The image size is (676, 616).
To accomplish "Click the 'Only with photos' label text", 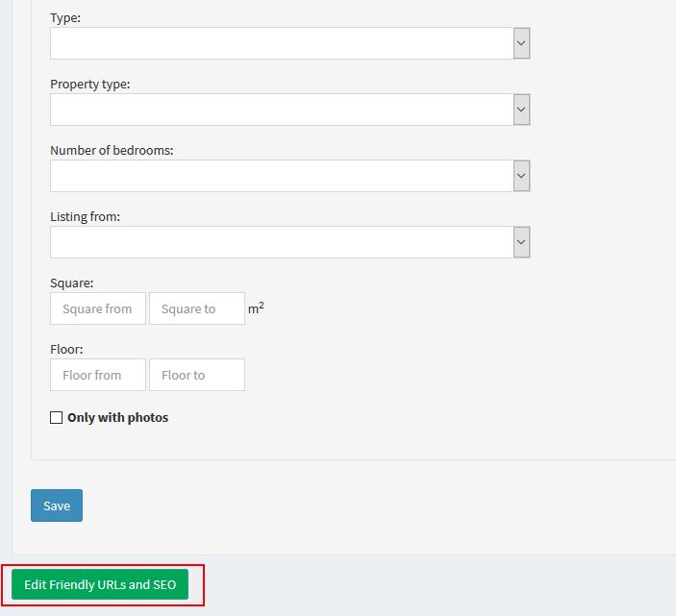I will pyautogui.click(x=117, y=418).
